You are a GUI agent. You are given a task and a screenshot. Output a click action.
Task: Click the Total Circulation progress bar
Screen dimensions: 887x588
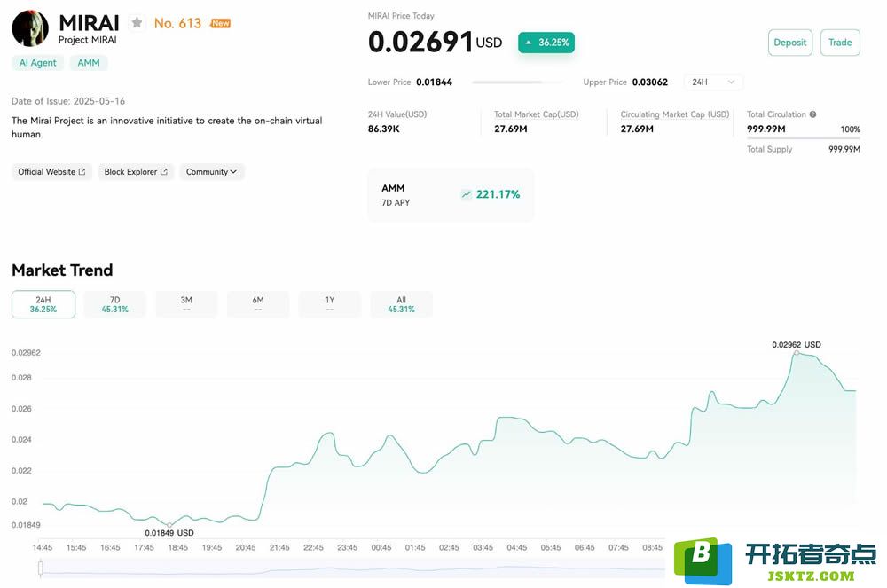tap(804, 137)
